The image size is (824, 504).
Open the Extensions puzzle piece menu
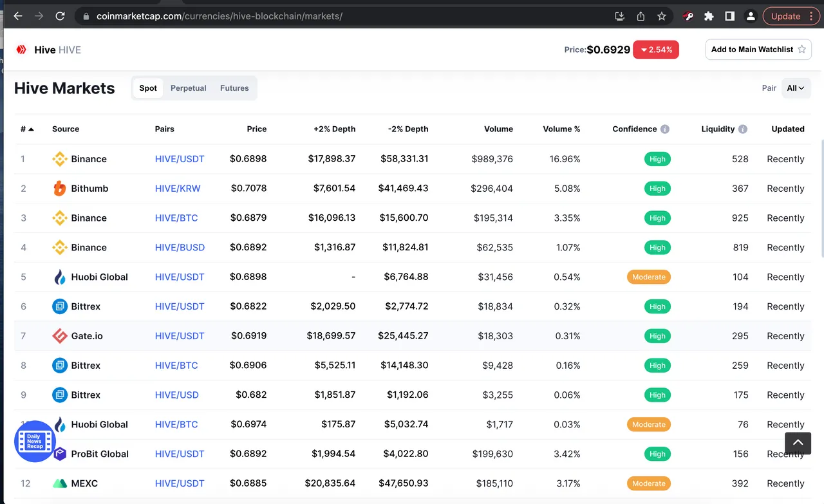point(709,16)
